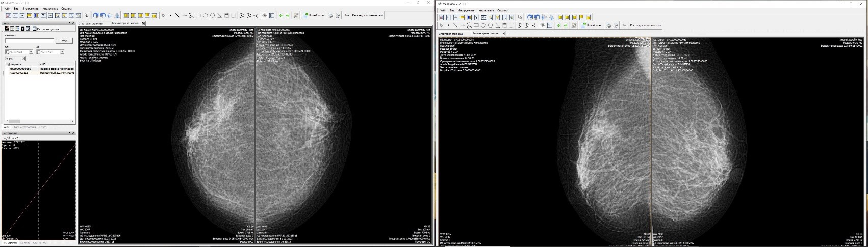The image size is (868, 247).
Task: Select rectangle tool in right window
Action: (476, 25)
